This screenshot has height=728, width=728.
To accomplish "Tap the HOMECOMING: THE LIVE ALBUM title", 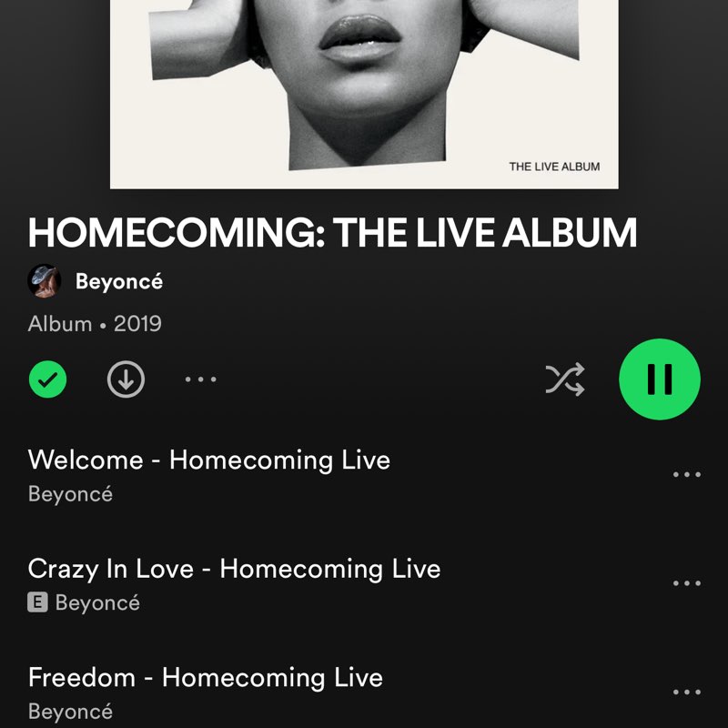I will click(x=332, y=233).
